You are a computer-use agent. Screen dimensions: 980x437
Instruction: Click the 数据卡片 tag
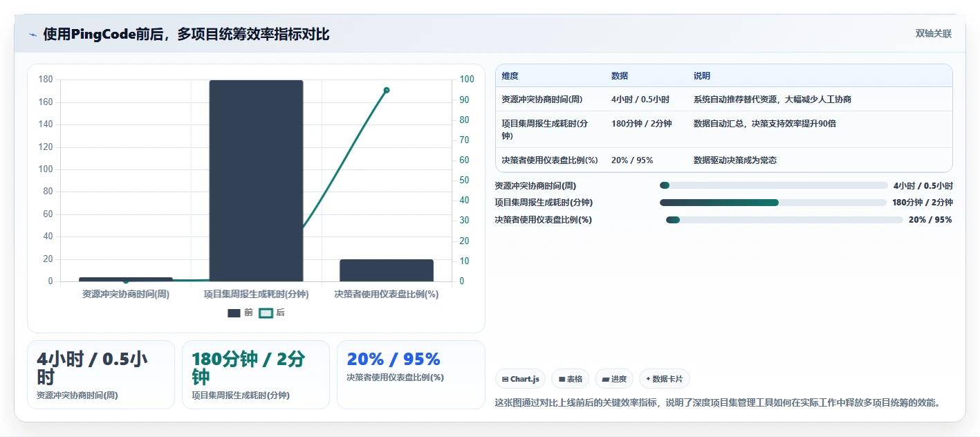point(664,379)
